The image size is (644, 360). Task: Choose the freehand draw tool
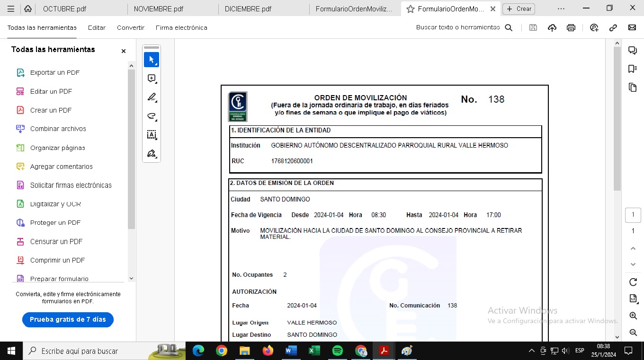pos(152,116)
